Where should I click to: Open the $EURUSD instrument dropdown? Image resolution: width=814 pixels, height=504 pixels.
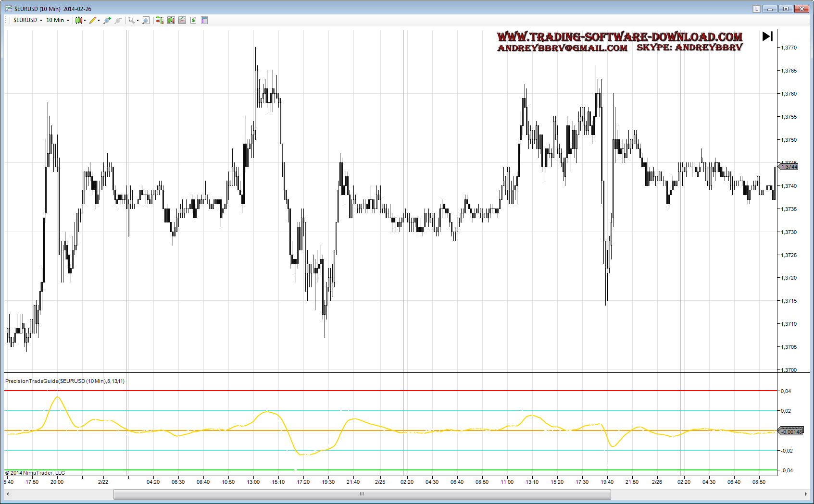[x=28, y=20]
